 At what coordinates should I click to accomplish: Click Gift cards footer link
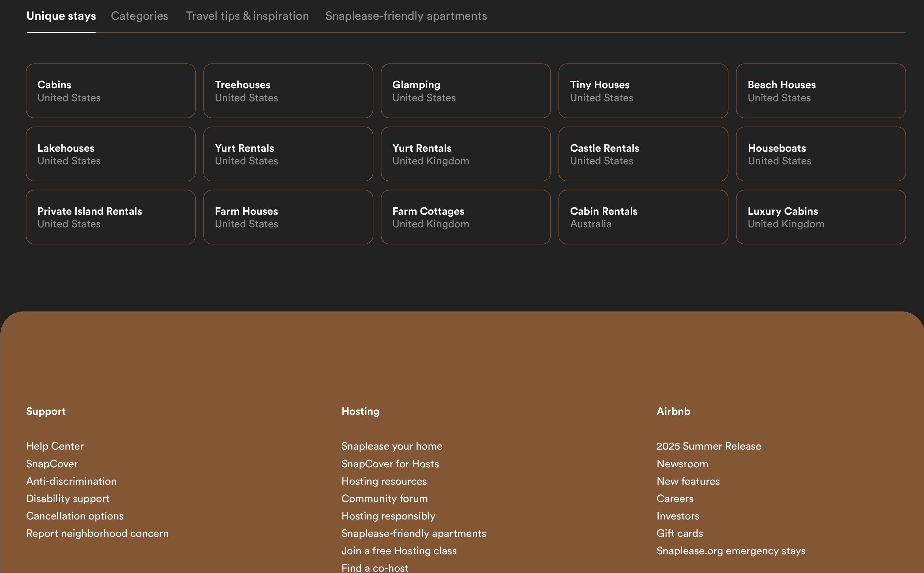click(679, 533)
